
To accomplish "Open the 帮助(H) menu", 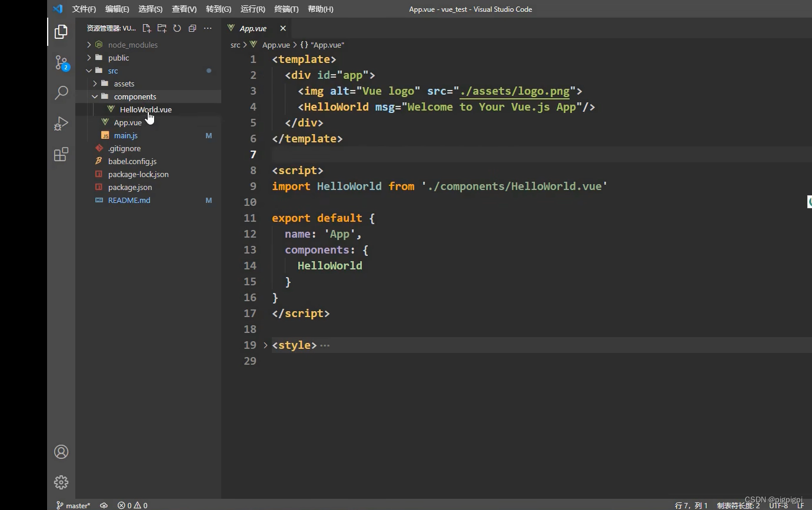I will (x=321, y=9).
